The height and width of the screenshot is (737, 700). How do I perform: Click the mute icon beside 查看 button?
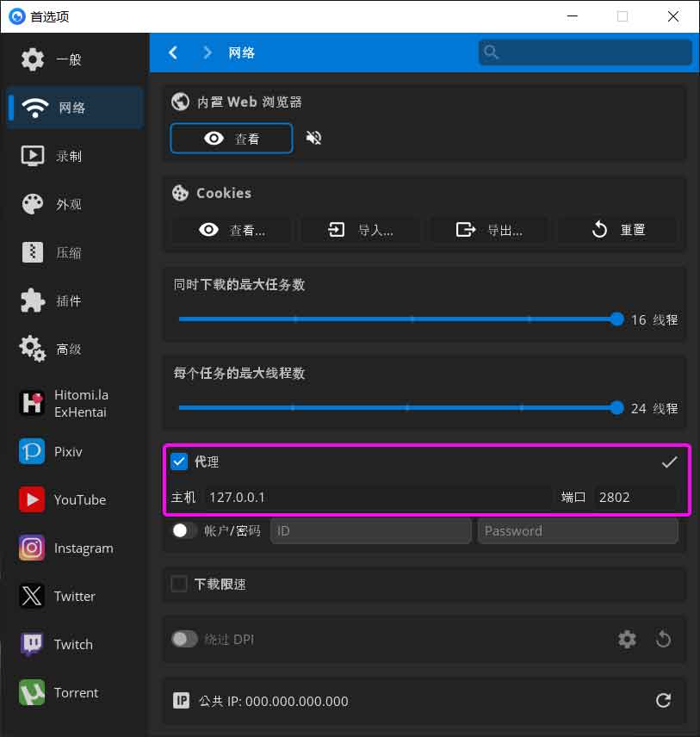pos(314,138)
